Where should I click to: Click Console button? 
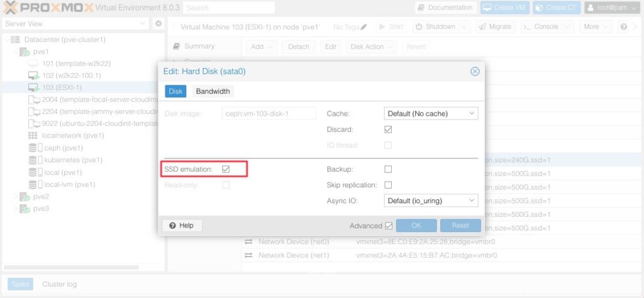pos(541,26)
